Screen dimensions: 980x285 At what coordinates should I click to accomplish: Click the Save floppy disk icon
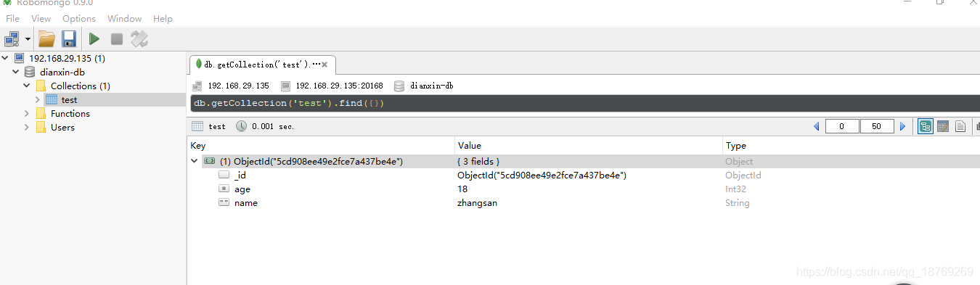pyautogui.click(x=69, y=38)
